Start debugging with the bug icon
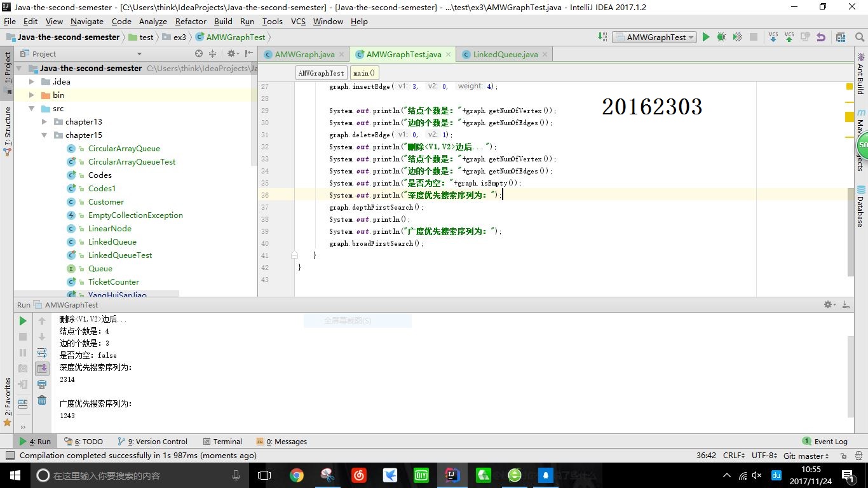This screenshot has height=488, width=868. 721,37
